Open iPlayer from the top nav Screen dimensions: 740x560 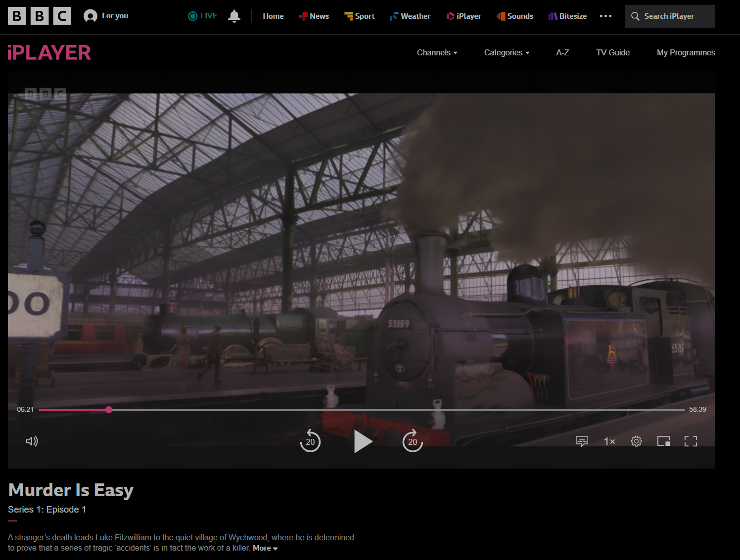click(x=463, y=16)
